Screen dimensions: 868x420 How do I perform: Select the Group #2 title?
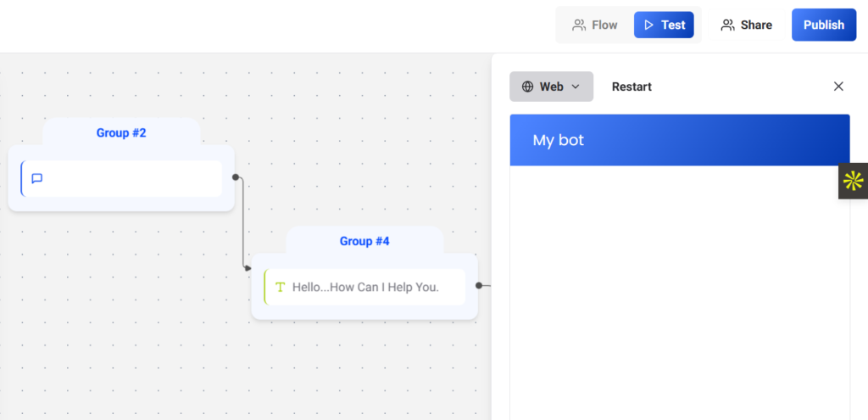121,132
